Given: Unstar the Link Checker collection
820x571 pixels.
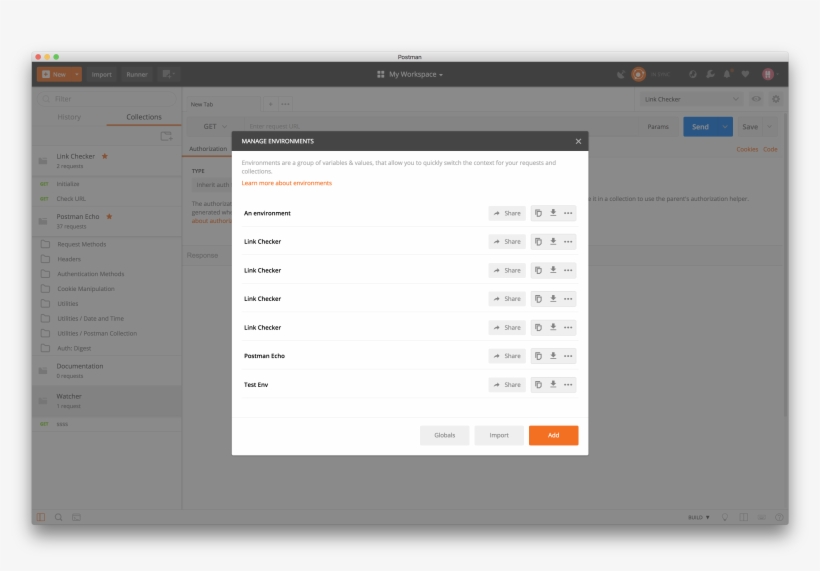Looking at the screenshot, I should coord(105,156).
